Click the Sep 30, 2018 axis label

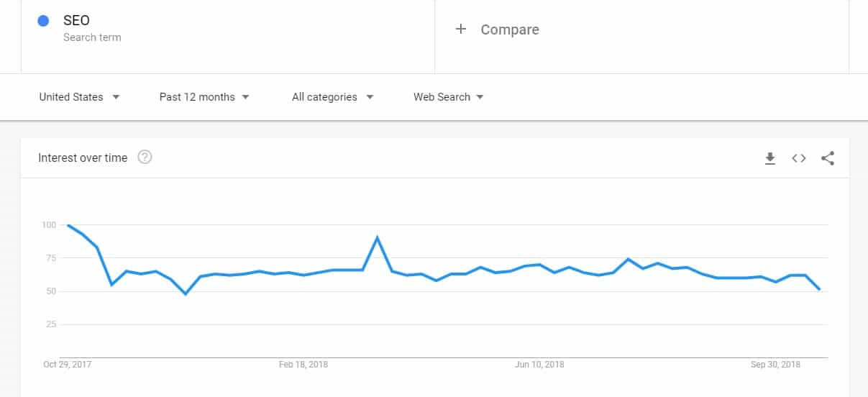click(x=776, y=365)
